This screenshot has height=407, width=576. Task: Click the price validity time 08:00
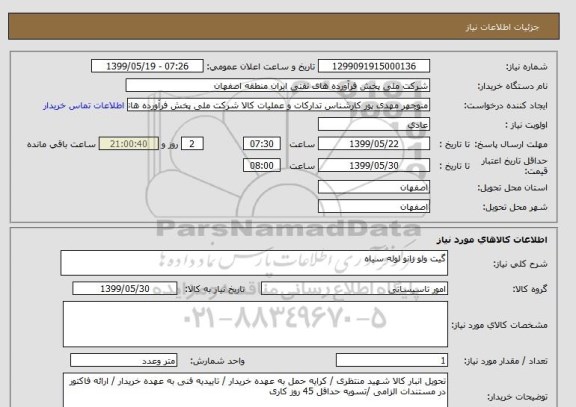(x=262, y=165)
